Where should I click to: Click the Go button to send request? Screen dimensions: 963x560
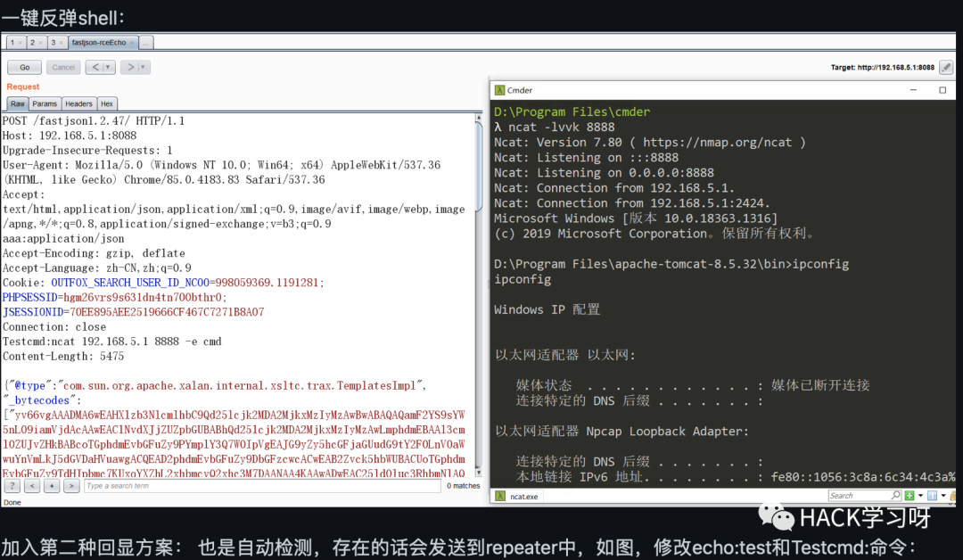pos(25,68)
